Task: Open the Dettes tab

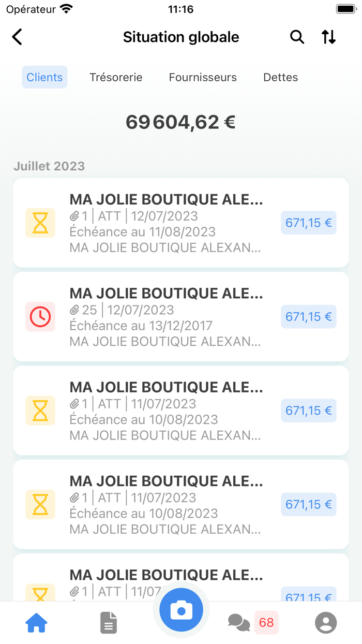Action: [280, 77]
